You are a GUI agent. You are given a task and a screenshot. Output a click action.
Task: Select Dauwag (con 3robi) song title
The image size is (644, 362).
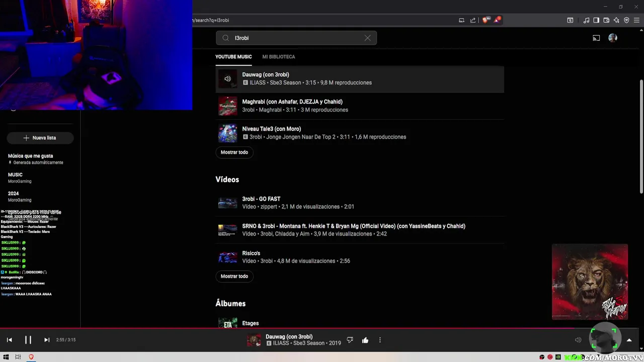(266, 74)
